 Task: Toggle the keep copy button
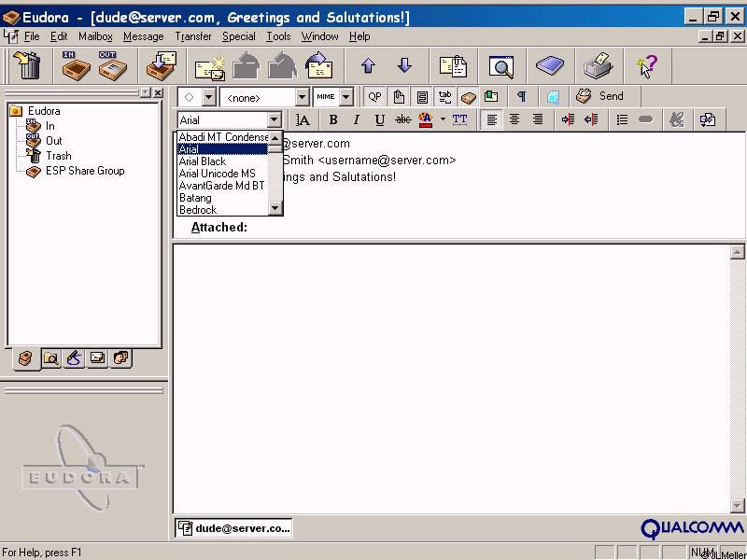(x=469, y=97)
